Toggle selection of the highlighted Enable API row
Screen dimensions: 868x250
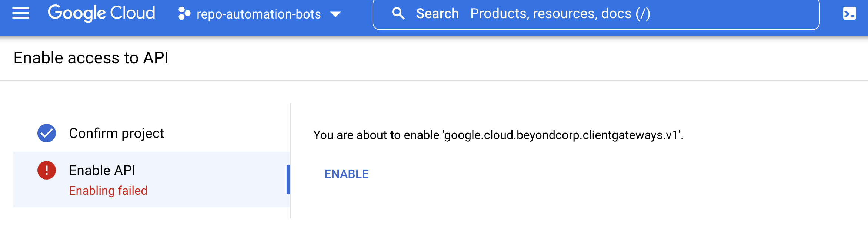[148, 179]
